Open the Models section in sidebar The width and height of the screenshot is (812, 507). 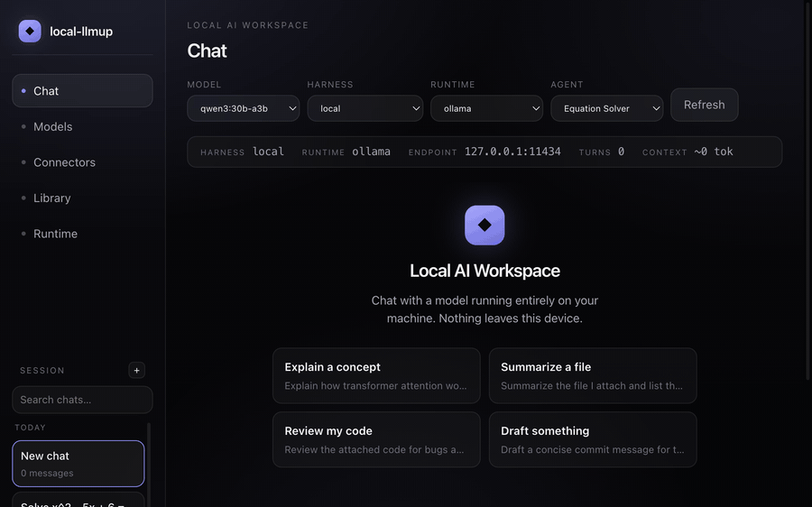click(82, 126)
